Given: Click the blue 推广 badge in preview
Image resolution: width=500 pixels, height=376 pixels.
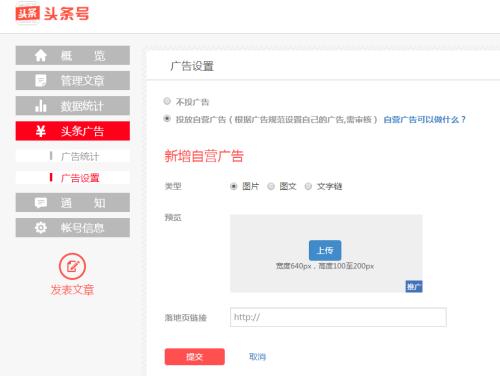Looking at the screenshot, I should click(x=414, y=286).
